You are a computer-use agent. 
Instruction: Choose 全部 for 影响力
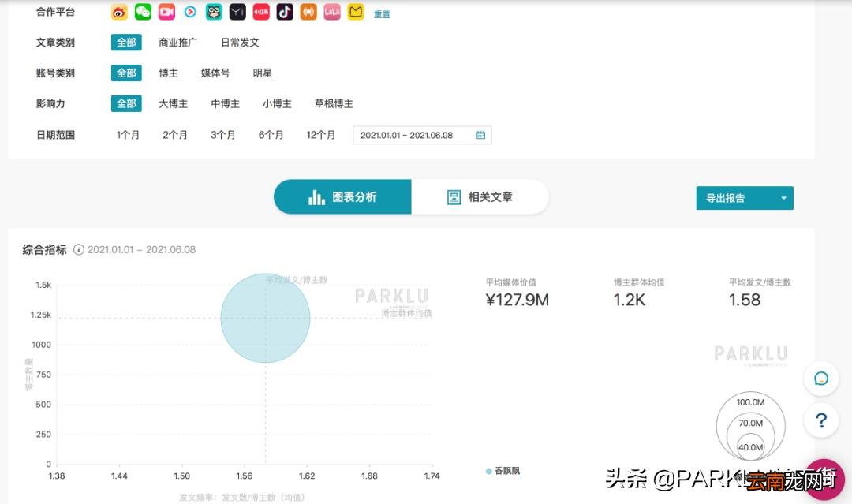point(126,103)
